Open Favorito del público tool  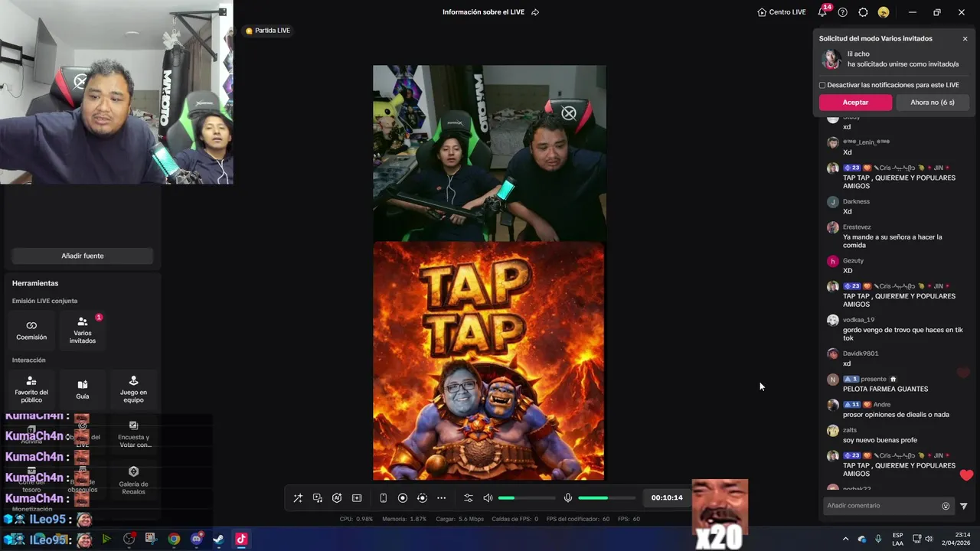[x=31, y=390]
